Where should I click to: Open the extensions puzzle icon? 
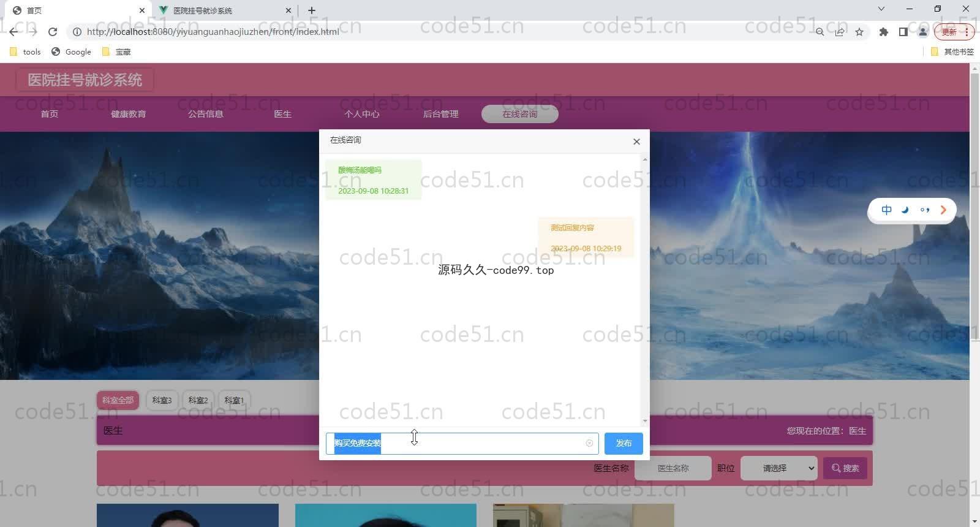(x=883, y=32)
